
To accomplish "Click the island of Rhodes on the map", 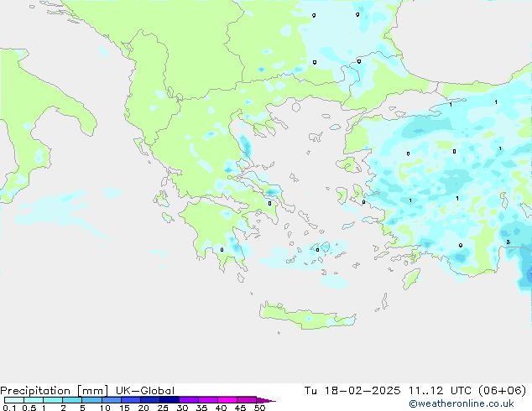I will tap(411, 278).
